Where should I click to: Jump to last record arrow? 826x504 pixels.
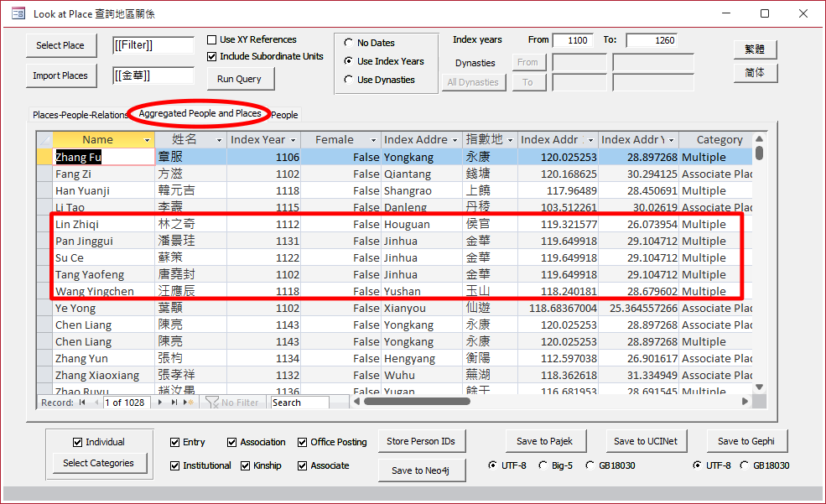(174, 403)
